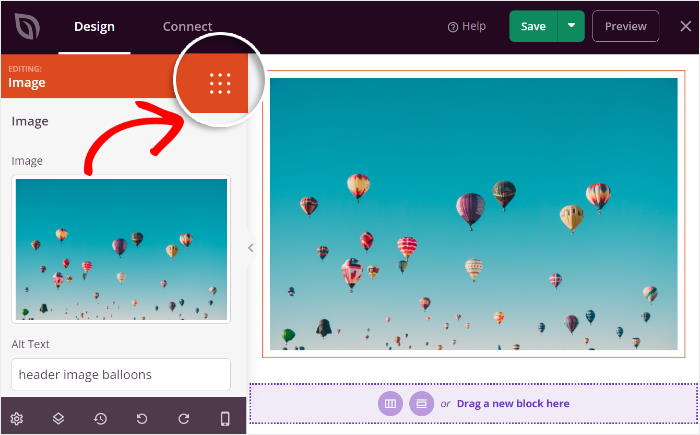
Task: Open the Connect tab
Action: [187, 27]
